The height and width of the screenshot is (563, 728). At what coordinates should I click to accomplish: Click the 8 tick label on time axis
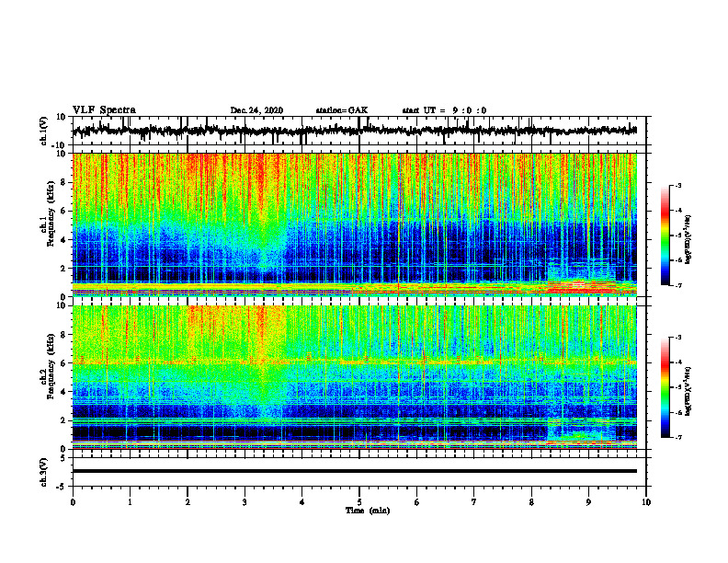pos(531,502)
